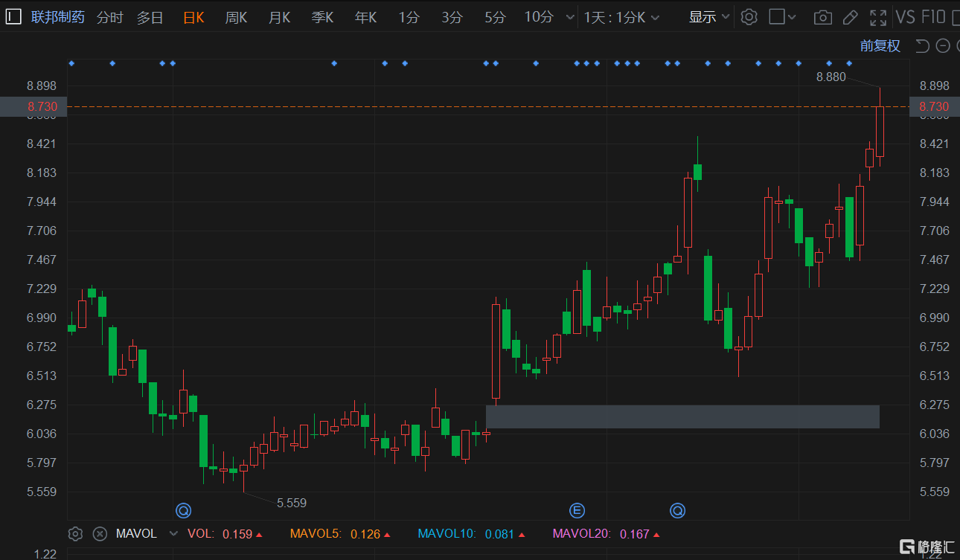The width and height of the screenshot is (960, 560).
Task: Select the pencil drawing tool
Action: [x=850, y=16]
